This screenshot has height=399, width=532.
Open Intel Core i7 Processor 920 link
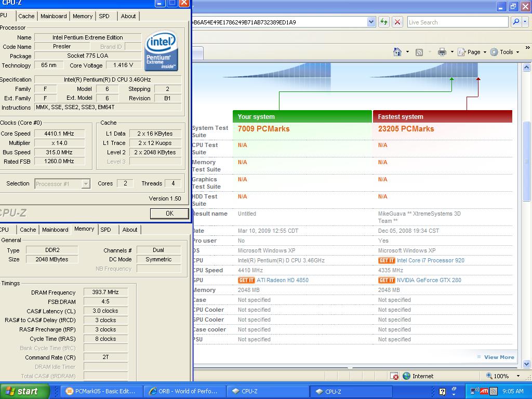431,261
